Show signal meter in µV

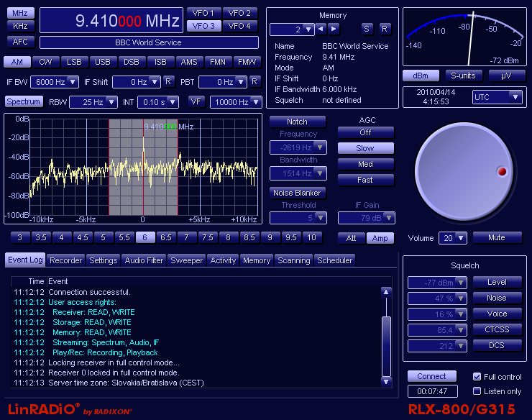coord(506,76)
